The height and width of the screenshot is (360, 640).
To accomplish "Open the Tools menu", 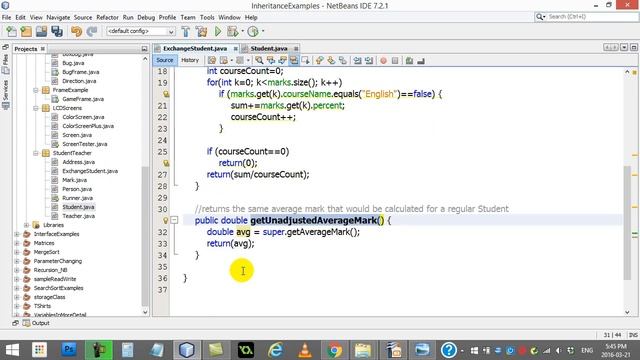I will click(207, 18).
